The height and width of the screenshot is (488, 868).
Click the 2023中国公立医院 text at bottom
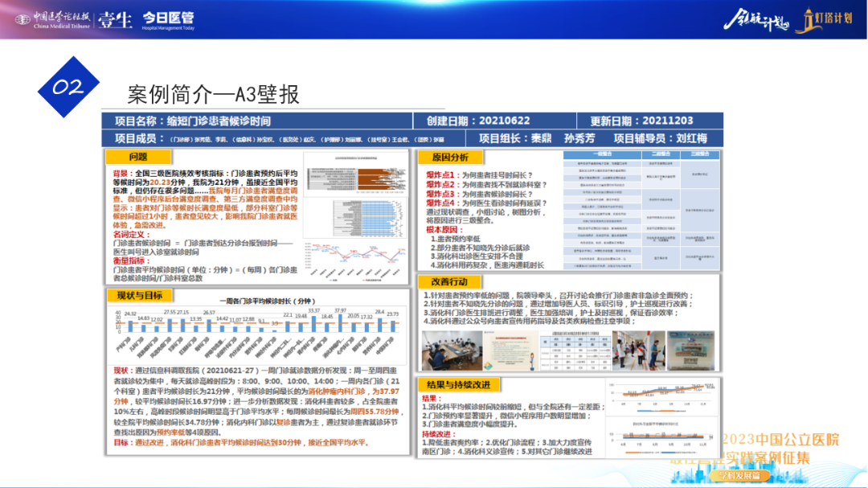pyautogui.click(x=780, y=440)
